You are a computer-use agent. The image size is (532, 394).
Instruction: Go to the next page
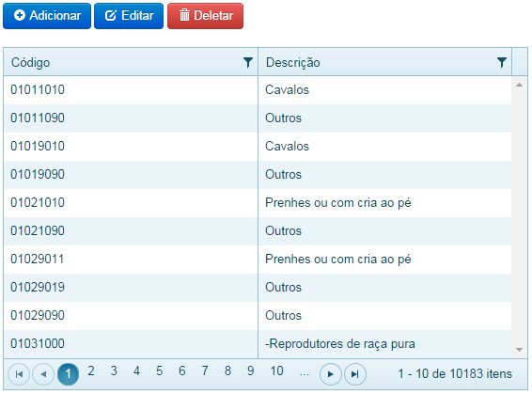[331, 374]
